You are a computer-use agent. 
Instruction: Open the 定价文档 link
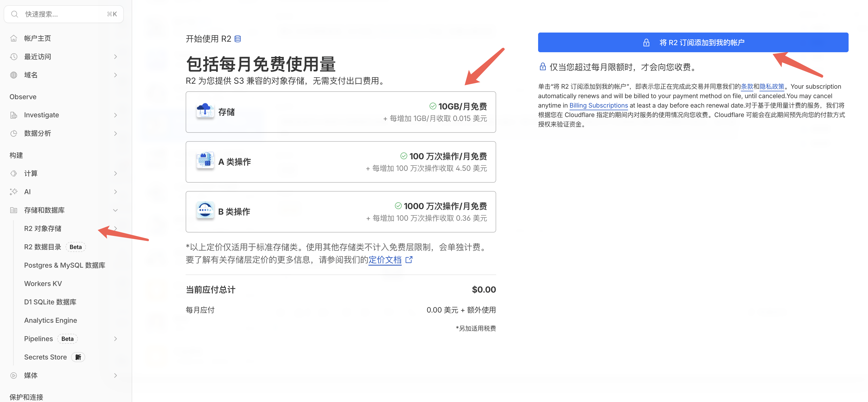pos(385,260)
